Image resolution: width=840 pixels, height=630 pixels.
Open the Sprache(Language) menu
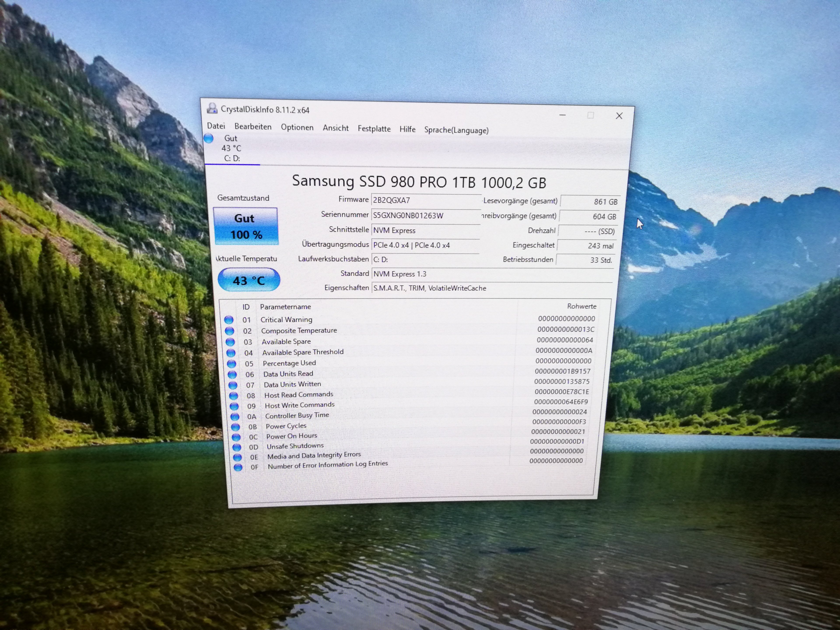tap(456, 130)
